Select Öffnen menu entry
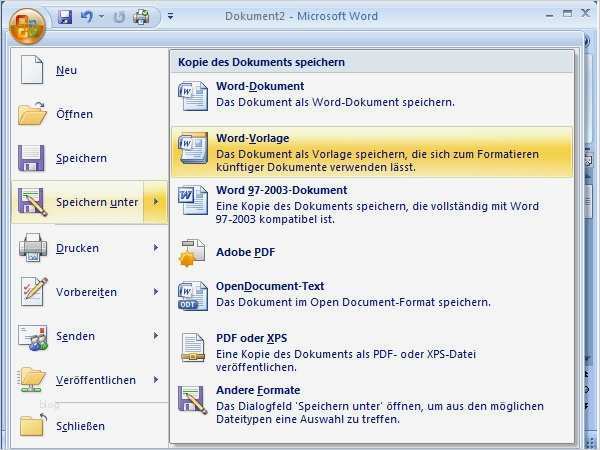600x450 pixels. [90, 114]
